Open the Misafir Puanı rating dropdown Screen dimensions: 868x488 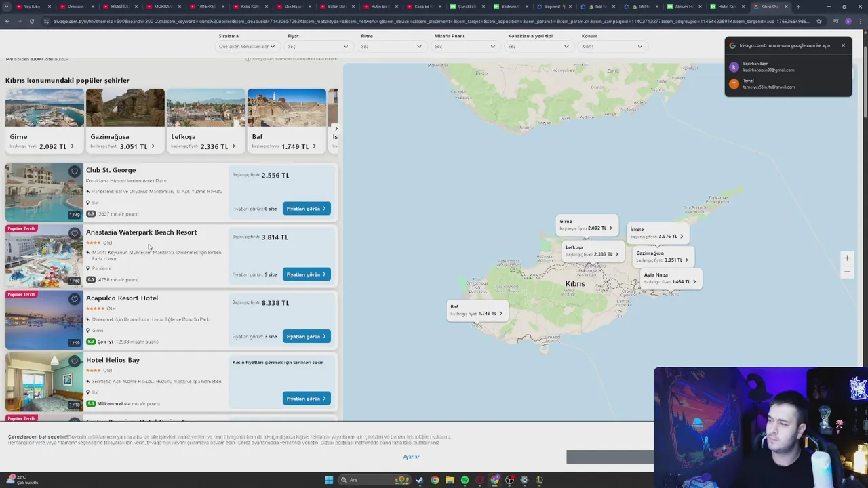(x=465, y=47)
